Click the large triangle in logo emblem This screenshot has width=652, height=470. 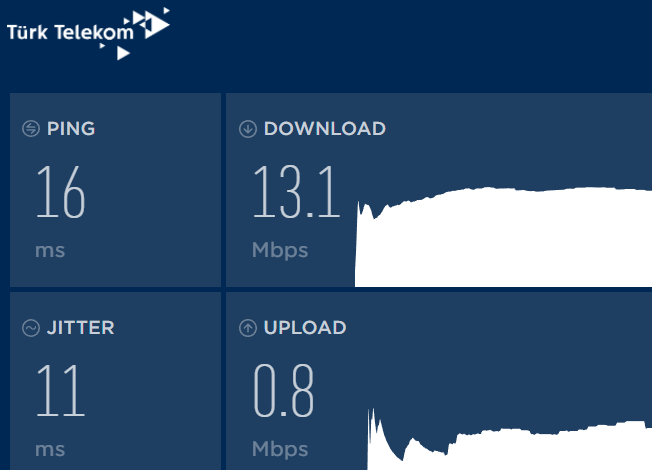tap(158, 25)
